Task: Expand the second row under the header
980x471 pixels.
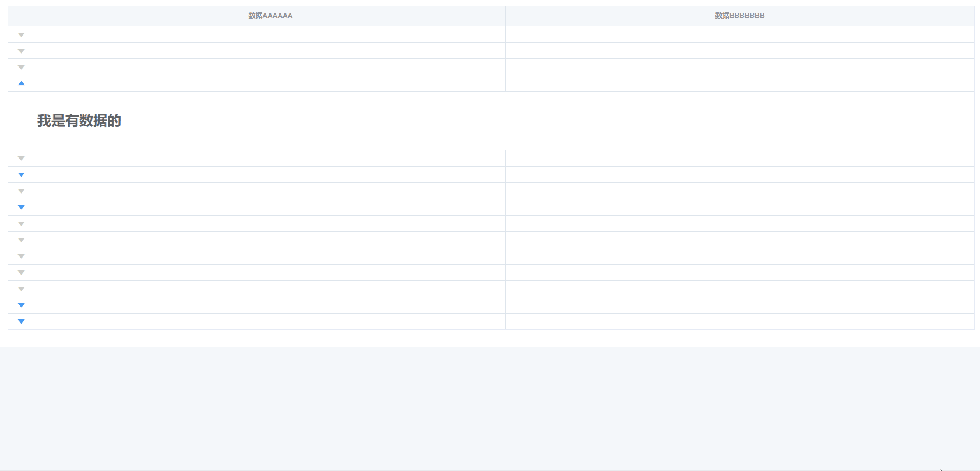Action: click(22, 51)
